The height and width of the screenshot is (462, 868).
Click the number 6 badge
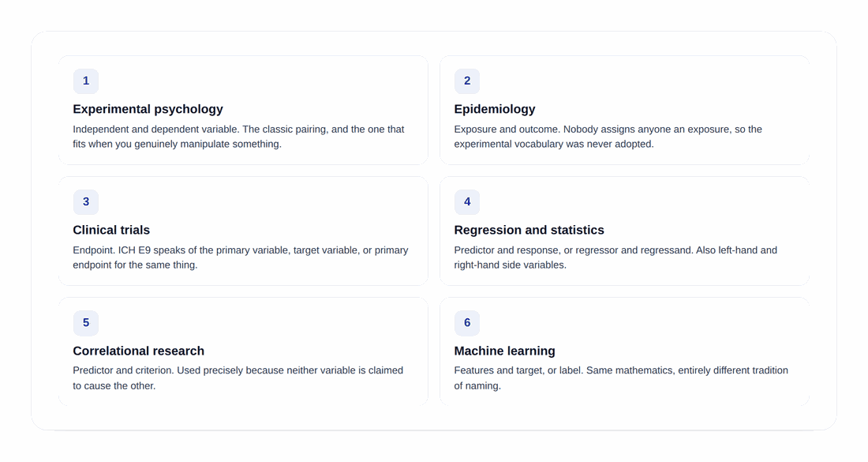[467, 322]
